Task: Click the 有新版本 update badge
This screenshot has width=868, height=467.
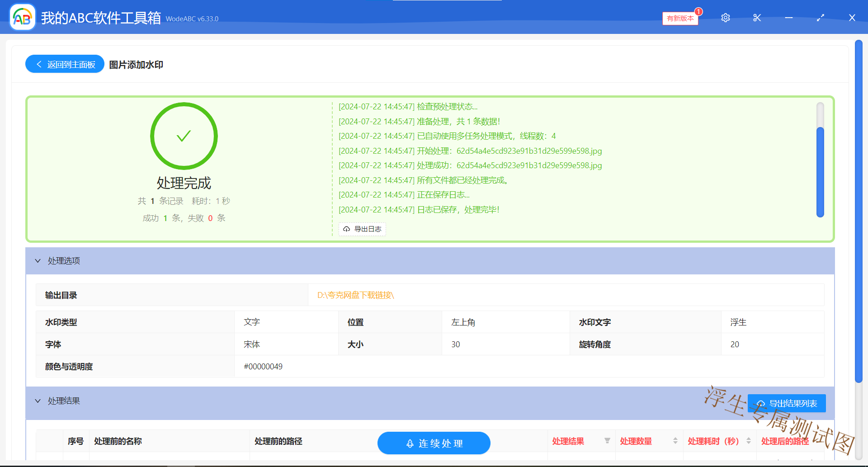Action: (x=680, y=18)
